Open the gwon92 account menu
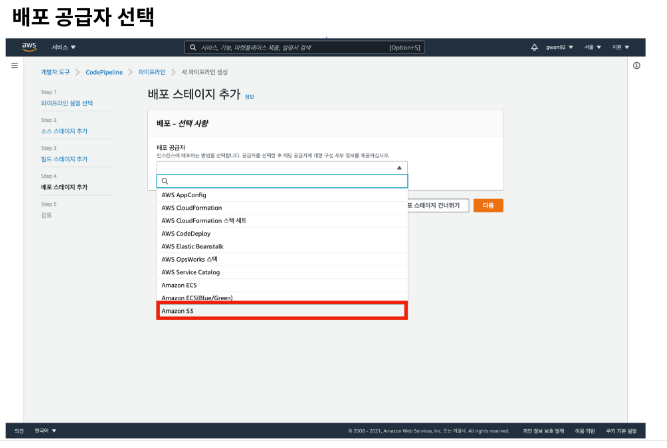667x448 pixels. [559, 47]
